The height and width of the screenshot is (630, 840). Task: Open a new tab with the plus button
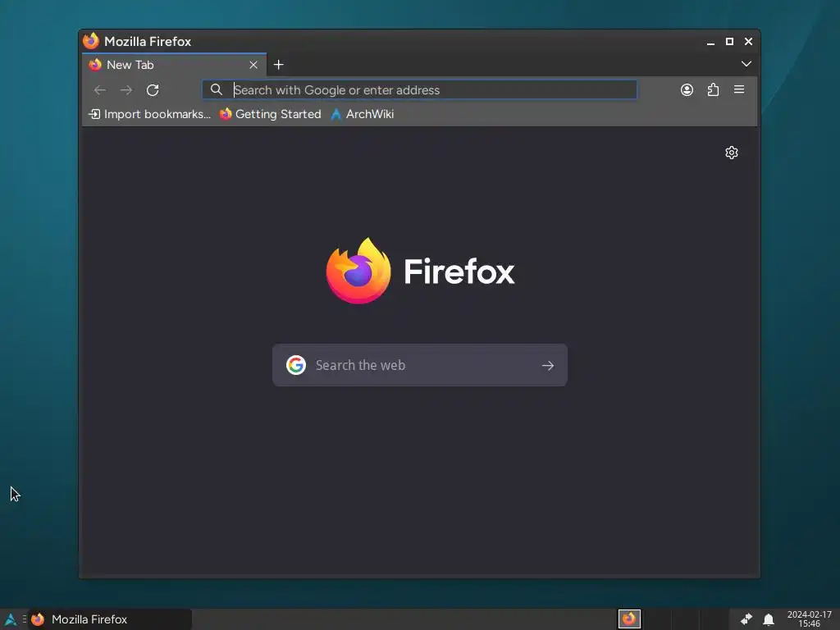pyautogui.click(x=279, y=65)
